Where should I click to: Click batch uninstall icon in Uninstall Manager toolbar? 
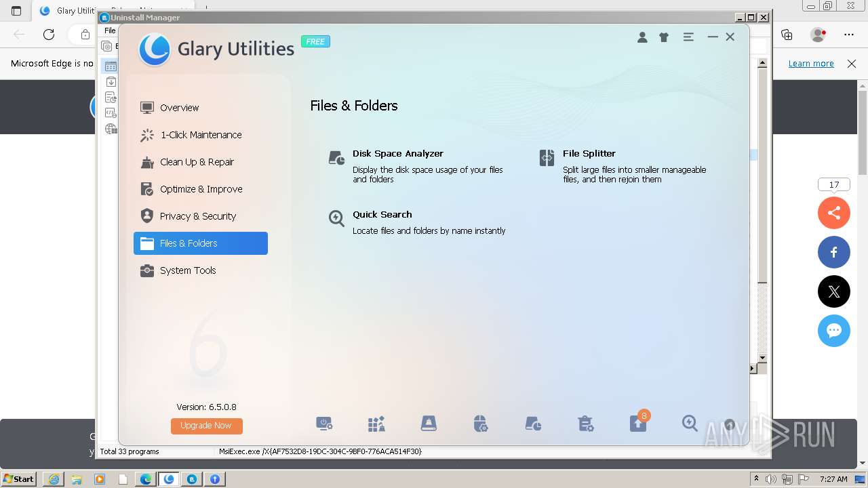pyautogui.click(x=107, y=46)
